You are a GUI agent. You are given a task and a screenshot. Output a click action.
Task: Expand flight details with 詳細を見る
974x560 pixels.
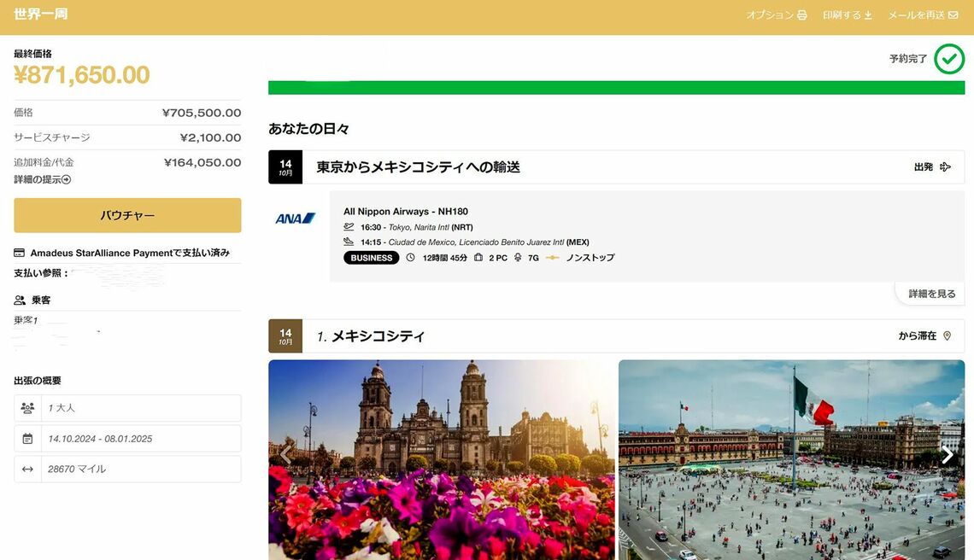click(931, 294)
